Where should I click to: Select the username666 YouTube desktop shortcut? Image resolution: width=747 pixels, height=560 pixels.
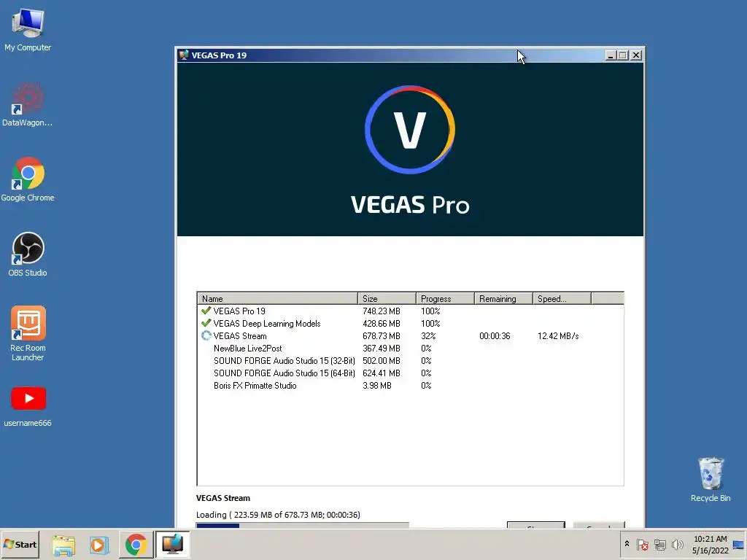pyautogui.click(x=28, y=406)
